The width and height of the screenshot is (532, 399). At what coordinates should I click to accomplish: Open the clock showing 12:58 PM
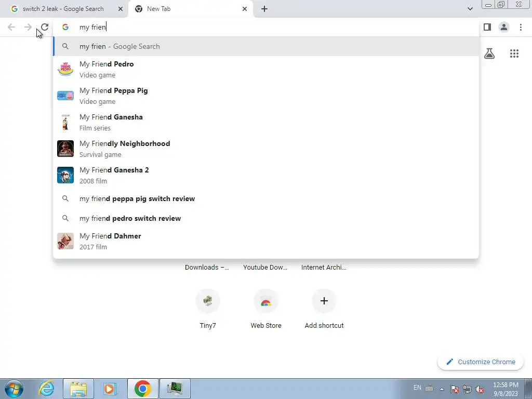[506, 389]
